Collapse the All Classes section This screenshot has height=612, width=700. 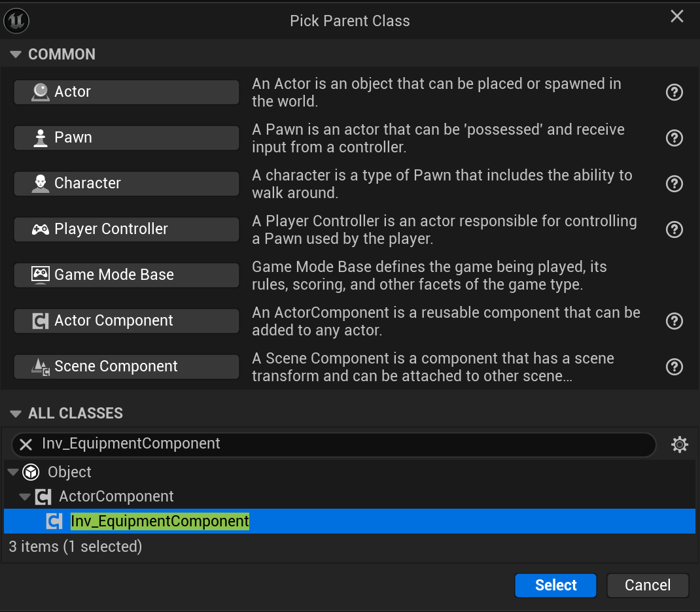tap(16, 413)
